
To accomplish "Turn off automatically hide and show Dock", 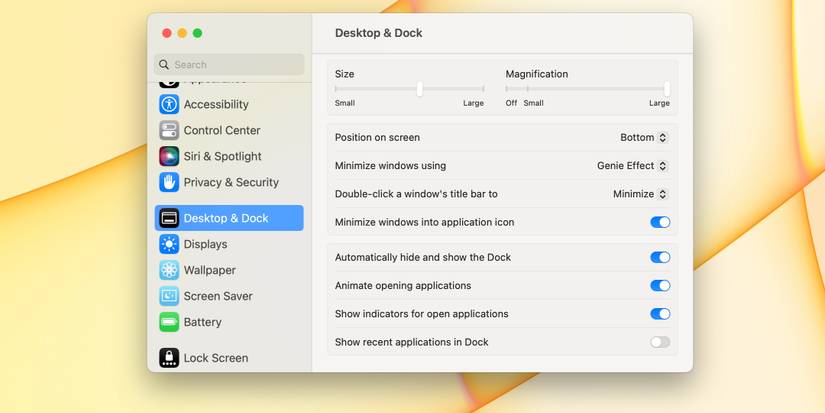I will tap(660, 257).
